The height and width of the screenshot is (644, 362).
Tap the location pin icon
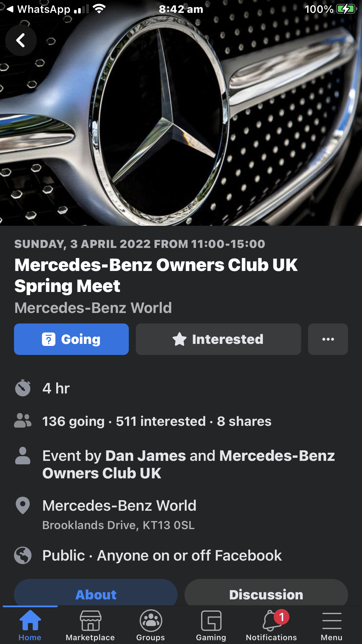[x=23, y=505]
